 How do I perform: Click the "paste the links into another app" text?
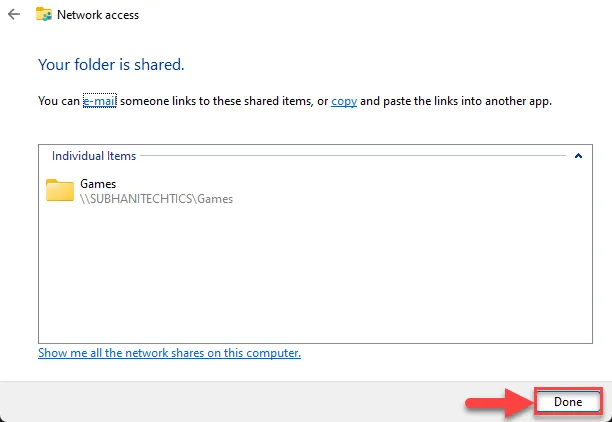tap(466, 101)
